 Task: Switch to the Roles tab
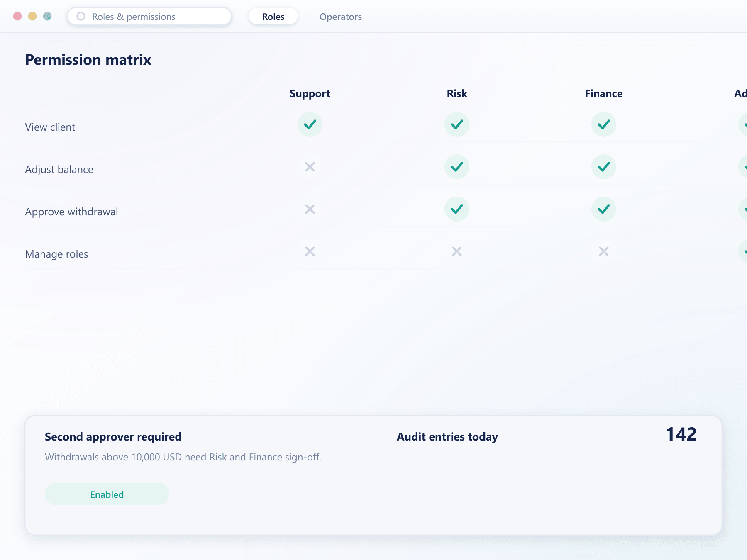point(273,17)
